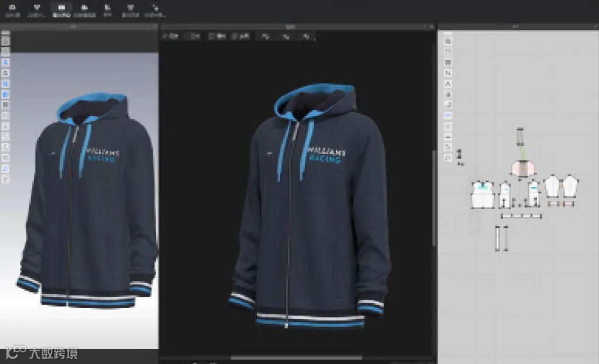This screenshot has width=599, height=364.
Task: Select the bottom tool in the 3D window sidebar
Action: click(x=5, y=179)
